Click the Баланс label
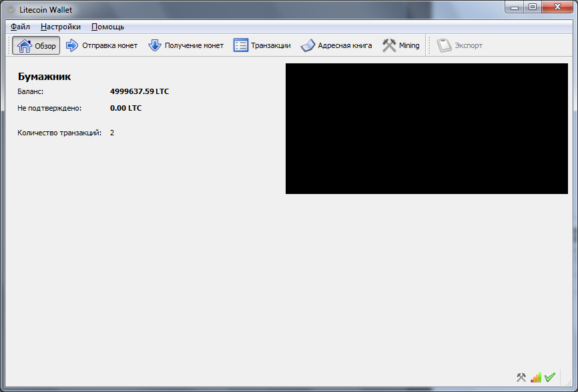Image resolution: width=578 pixels, height=392 pixels. point(30,91)
